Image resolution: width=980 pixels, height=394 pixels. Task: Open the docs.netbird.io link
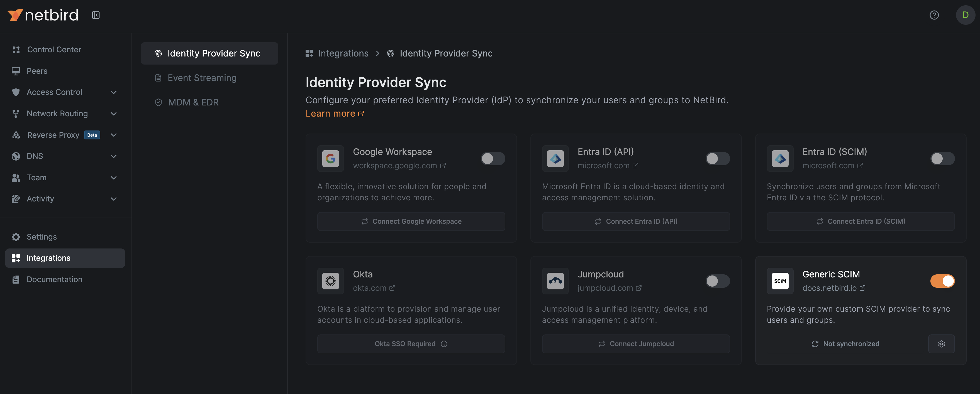pos(834,288)
